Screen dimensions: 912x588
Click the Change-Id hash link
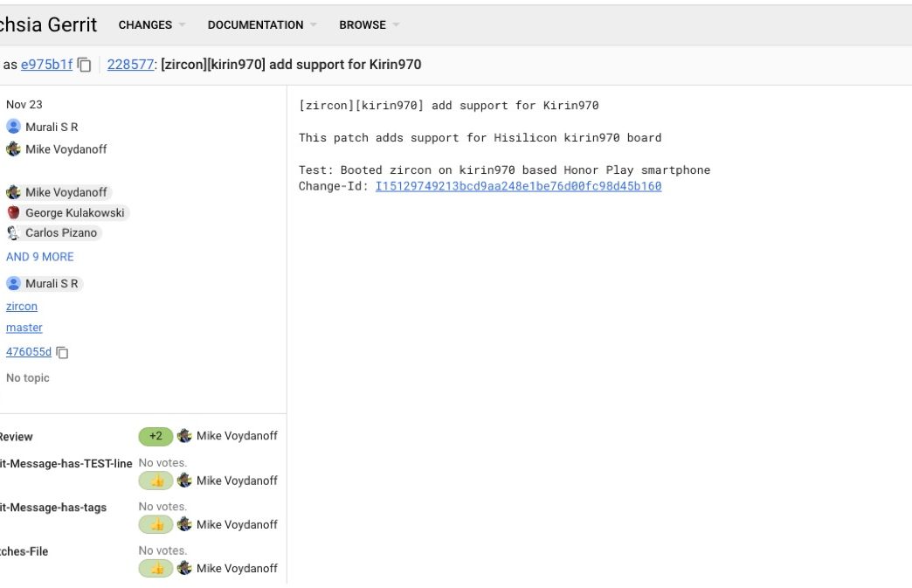pos(518,186)
